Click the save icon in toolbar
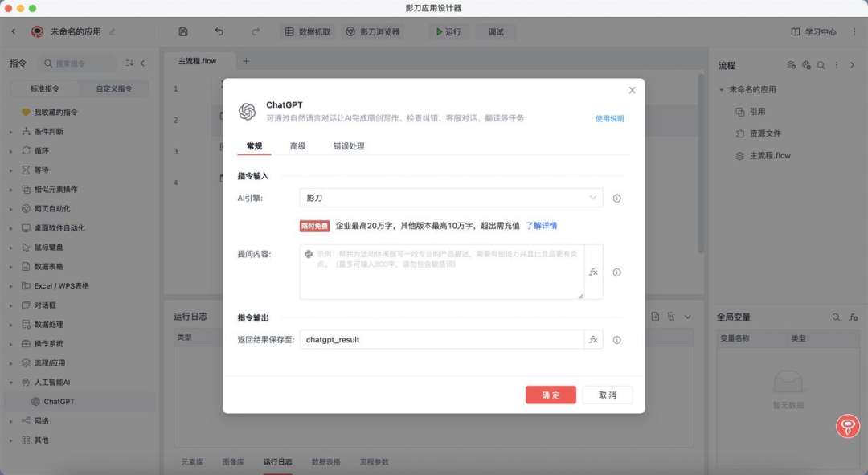The height and width of the screenshot is (475, 868). [183, 31]
